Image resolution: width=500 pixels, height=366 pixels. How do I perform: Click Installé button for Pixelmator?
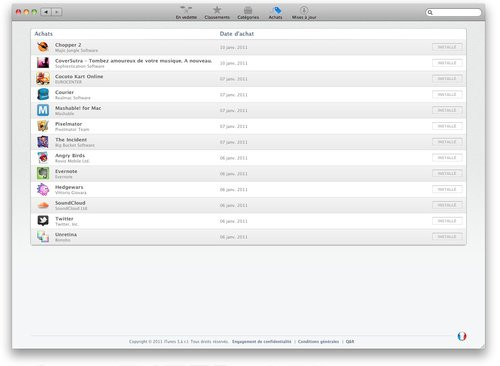pyautogui.click(x=447, y=126)
